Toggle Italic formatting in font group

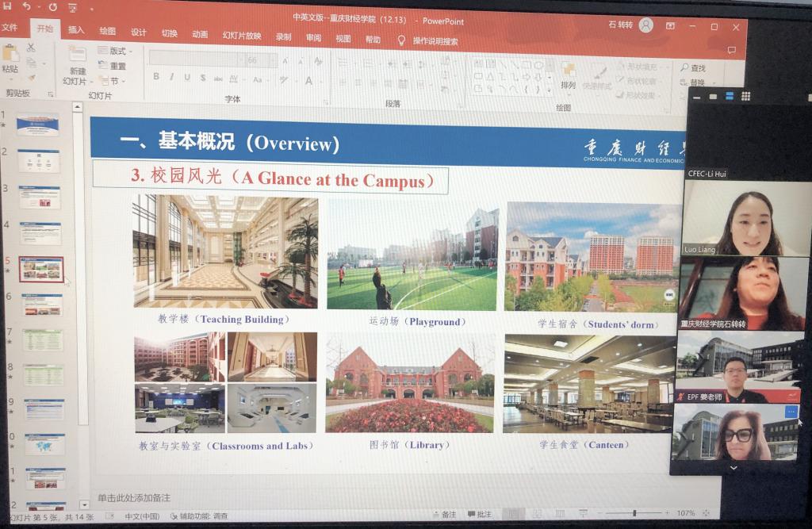pyautogui.click(x=172, y=77)
